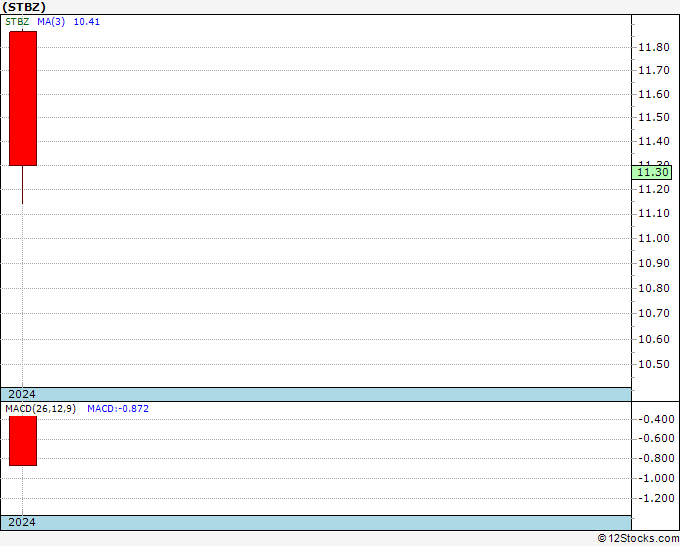This screenshot has width=680, height=546.
Task: Click the 2024 label under price chart
Action: [22, 394]
